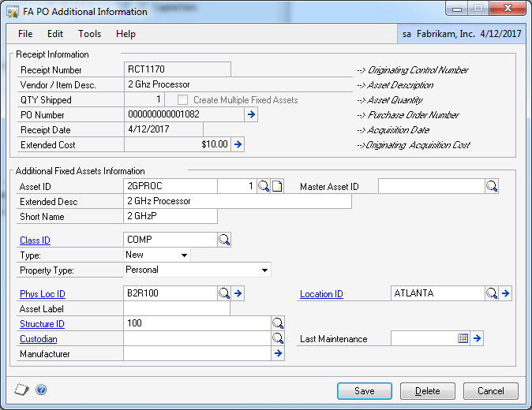
Task: Open the File menu
Action: (25, 34)
